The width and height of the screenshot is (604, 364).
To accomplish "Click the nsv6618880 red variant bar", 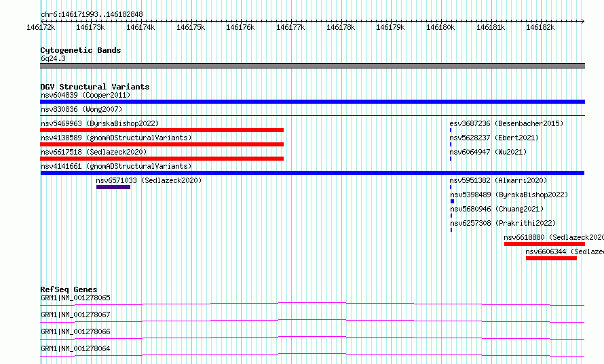I will coord(545,244).
